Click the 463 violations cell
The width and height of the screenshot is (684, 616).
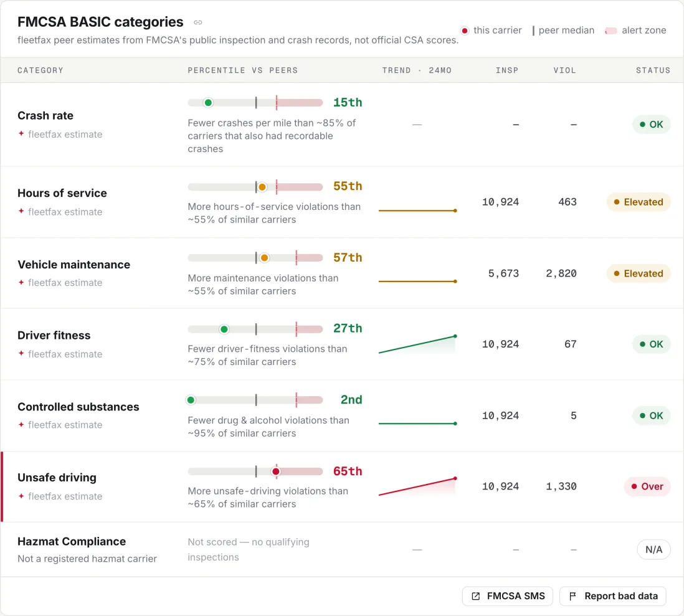568,202
